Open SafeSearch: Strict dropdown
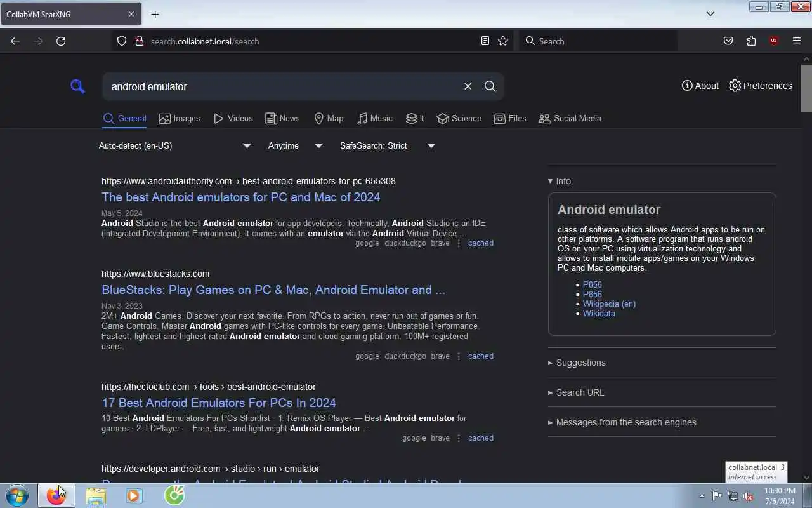This screenshot has height=508, width=812. tap(388, 145)
